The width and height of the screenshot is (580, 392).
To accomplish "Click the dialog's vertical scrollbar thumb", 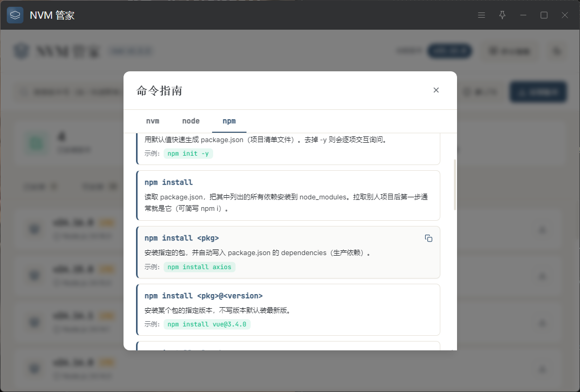I will (x=454, y=185).
